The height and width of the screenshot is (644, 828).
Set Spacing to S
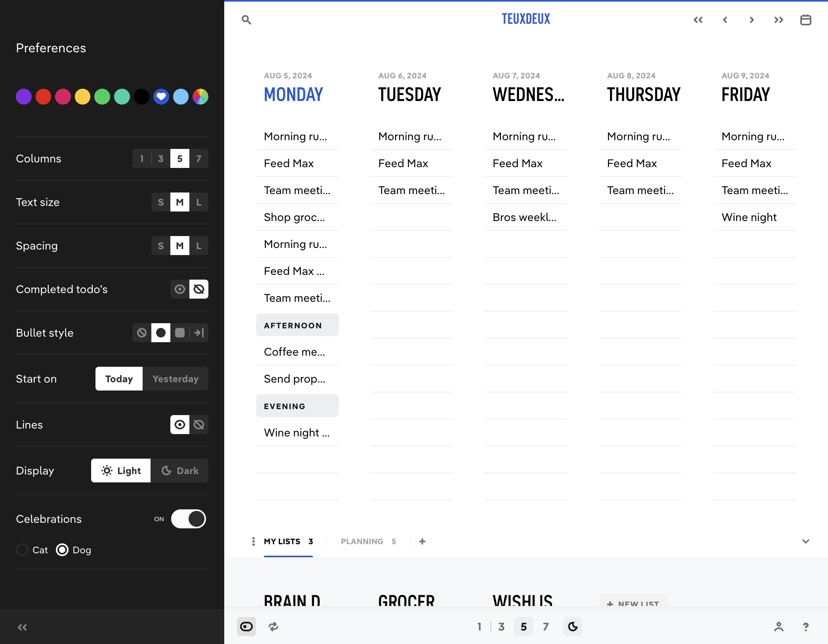point(161,246)
